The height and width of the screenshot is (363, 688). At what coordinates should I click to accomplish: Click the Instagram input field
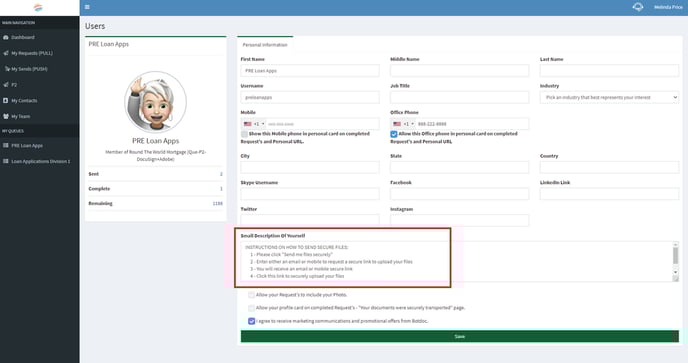pos(459,220)
